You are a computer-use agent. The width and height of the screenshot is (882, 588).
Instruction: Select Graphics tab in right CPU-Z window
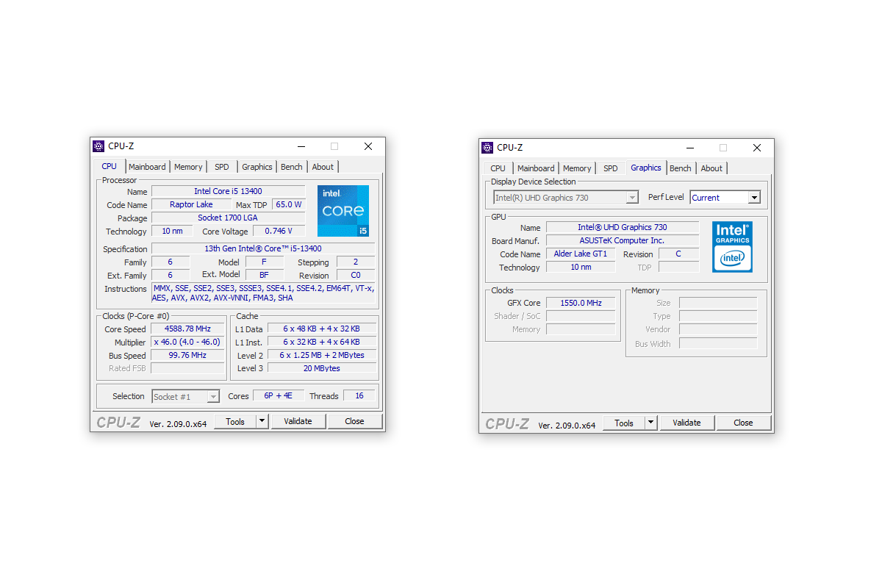(646, 168)
